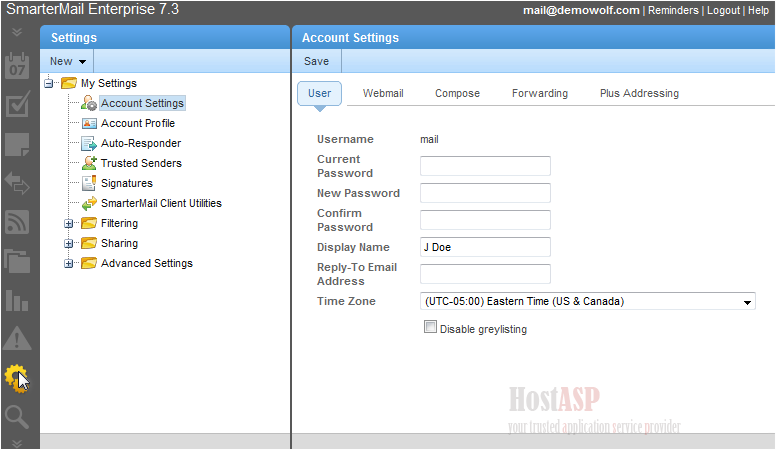
Task: Open the warning triangle sidebar icon
Action: tap(17, 339)
